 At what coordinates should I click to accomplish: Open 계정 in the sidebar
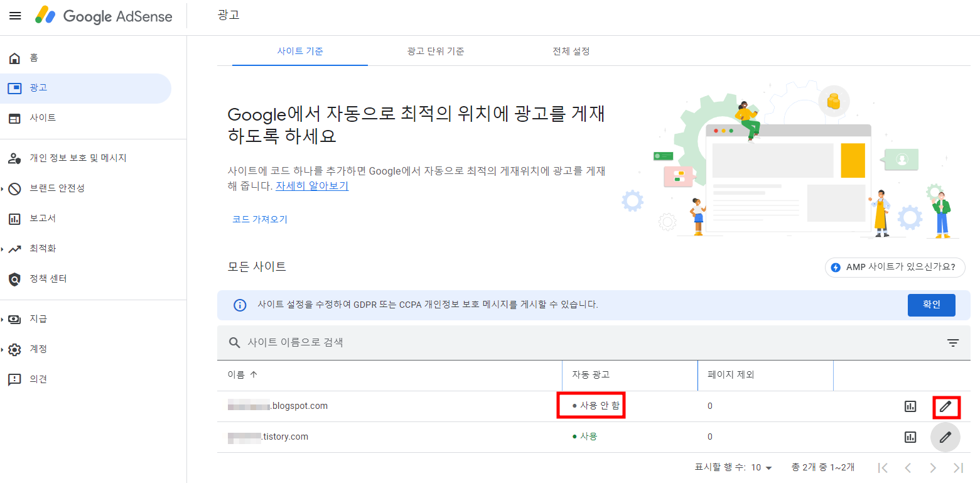coord(85,349)
